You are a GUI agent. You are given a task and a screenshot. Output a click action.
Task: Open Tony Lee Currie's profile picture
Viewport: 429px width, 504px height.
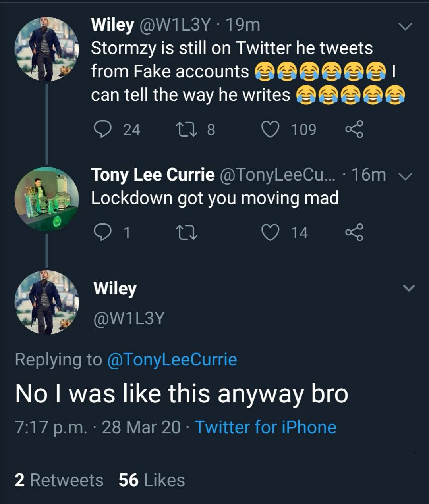47,199
